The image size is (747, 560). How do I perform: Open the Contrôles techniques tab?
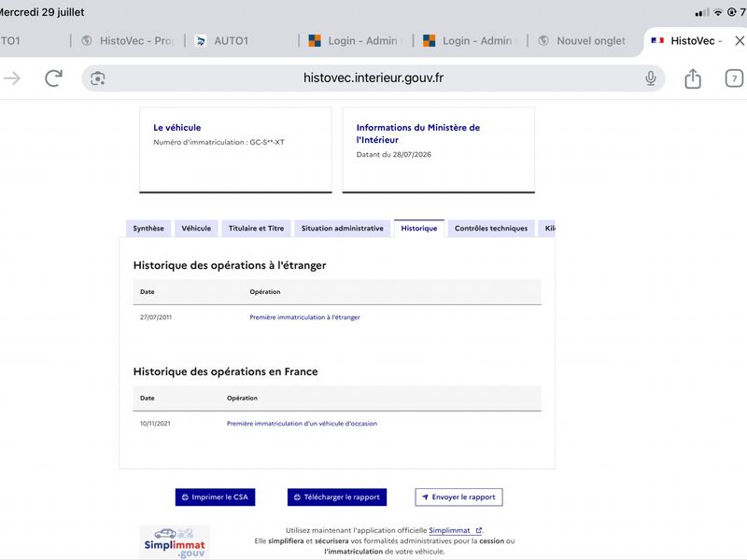[491, 229]
